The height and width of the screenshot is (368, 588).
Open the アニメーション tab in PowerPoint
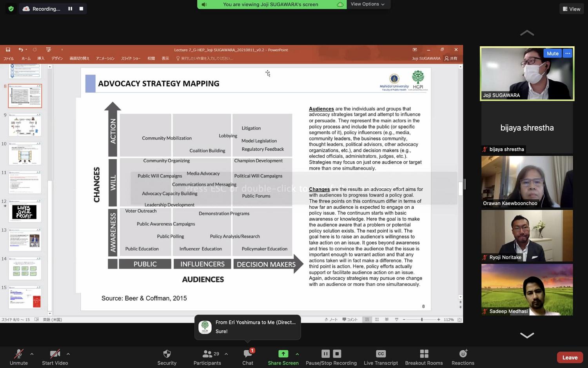tap(105, 58)
